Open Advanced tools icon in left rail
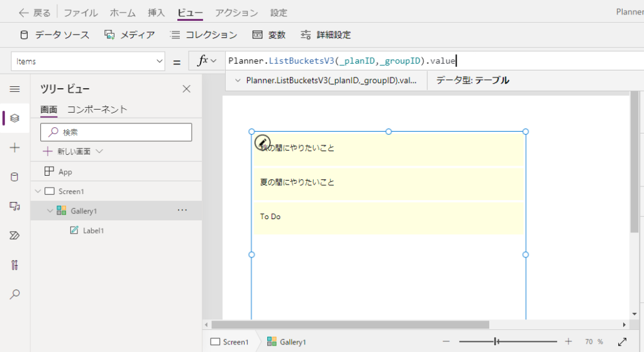The image size is (644, 352). [x=15, y=265]
